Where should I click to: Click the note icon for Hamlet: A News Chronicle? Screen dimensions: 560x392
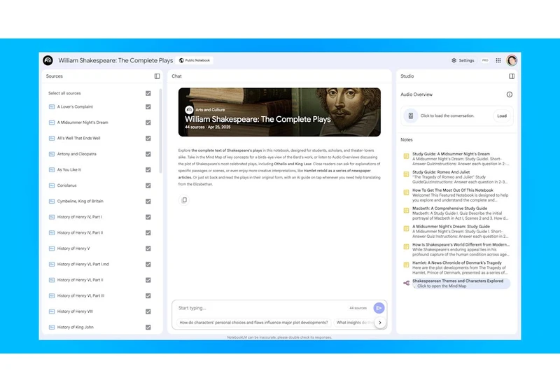(x=407, y=265)
